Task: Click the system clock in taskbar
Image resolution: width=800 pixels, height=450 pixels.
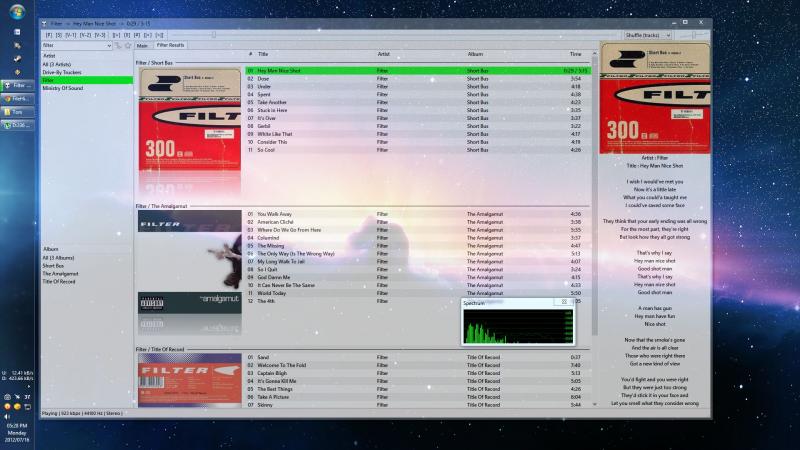Action: coord(17,432)
